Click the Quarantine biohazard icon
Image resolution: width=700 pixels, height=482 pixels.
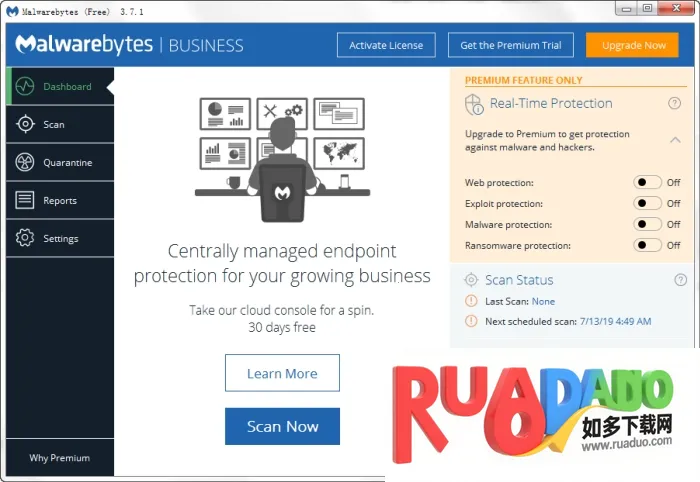25,163
